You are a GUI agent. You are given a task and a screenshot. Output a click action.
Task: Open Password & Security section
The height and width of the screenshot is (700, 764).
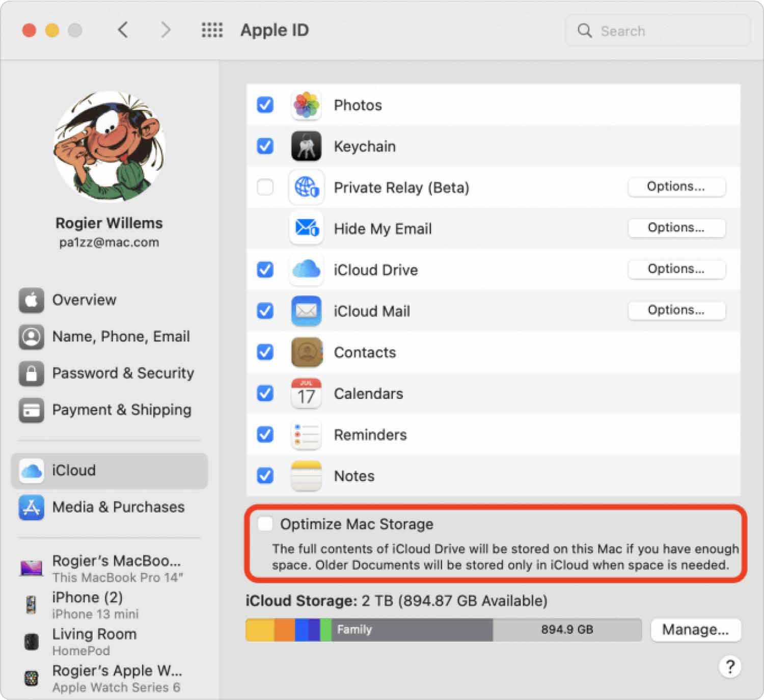click(109, 373)
